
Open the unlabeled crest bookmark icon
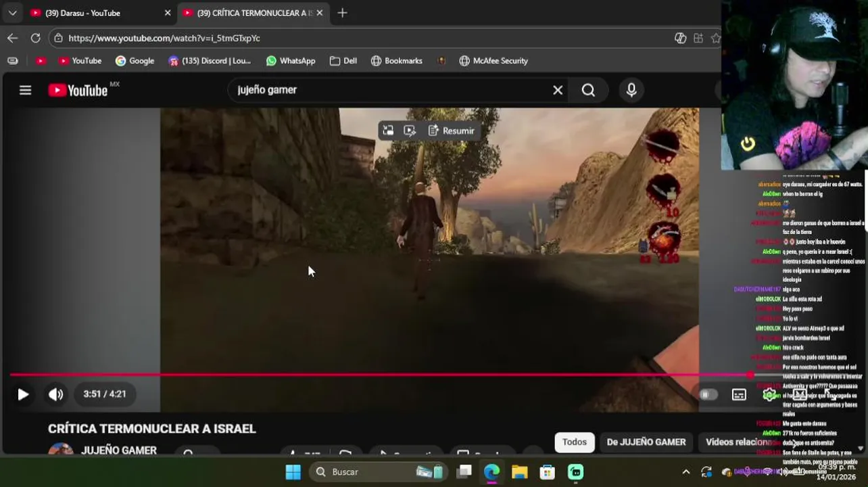coord(441,60)
